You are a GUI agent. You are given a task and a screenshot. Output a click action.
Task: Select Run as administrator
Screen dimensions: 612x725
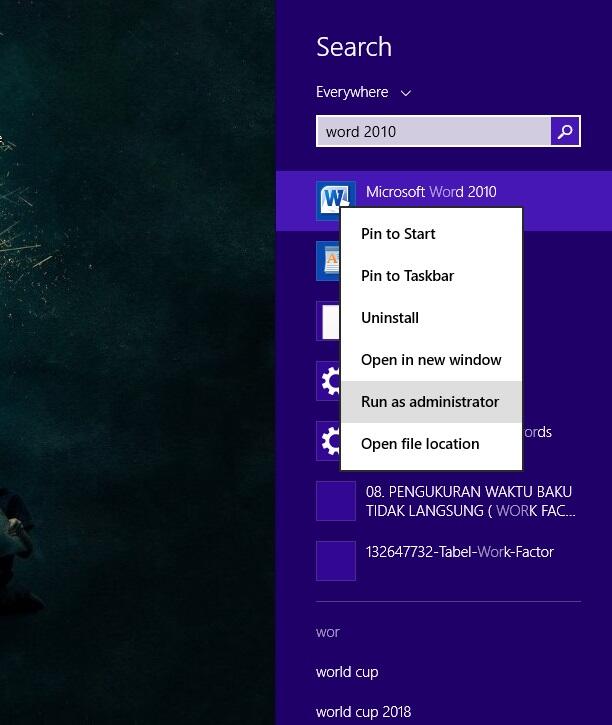pyautogui.click(x=431, y=402)
